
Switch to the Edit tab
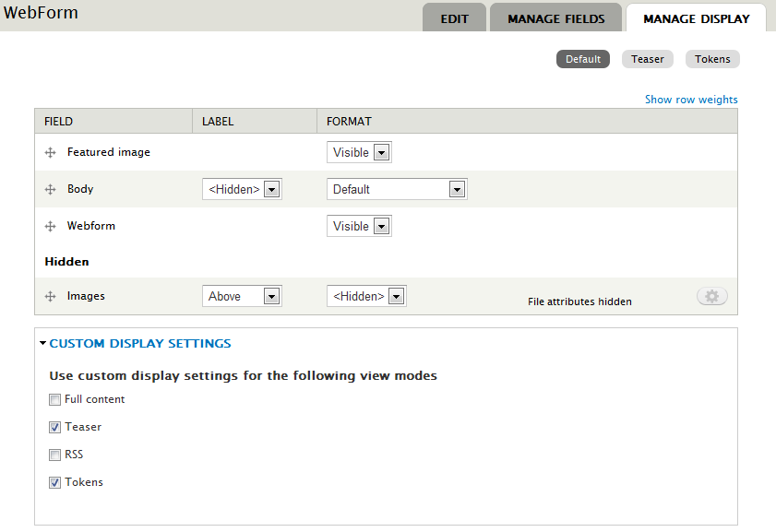(454, 18)
